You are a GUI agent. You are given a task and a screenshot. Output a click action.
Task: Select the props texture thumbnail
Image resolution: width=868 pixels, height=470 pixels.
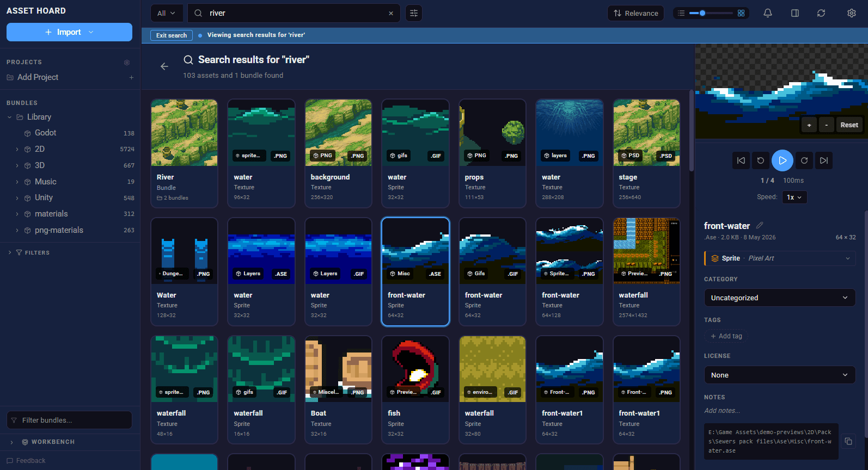[492, 132]
